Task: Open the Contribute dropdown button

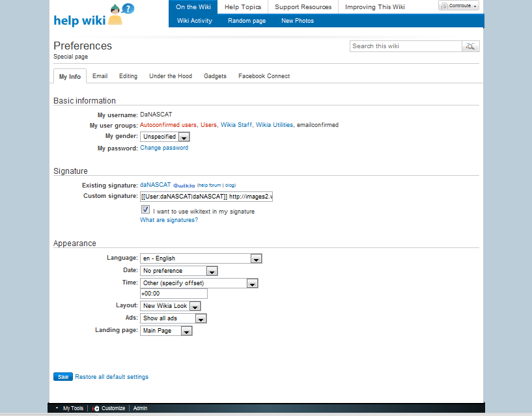Action: click(x=458, y=6)
